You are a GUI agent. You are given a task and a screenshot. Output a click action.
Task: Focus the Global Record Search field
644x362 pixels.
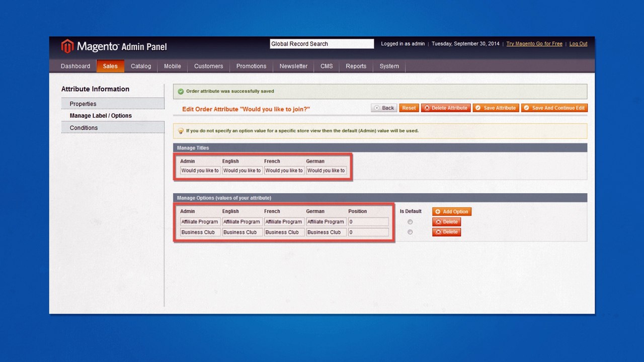[x=322, y=44]
